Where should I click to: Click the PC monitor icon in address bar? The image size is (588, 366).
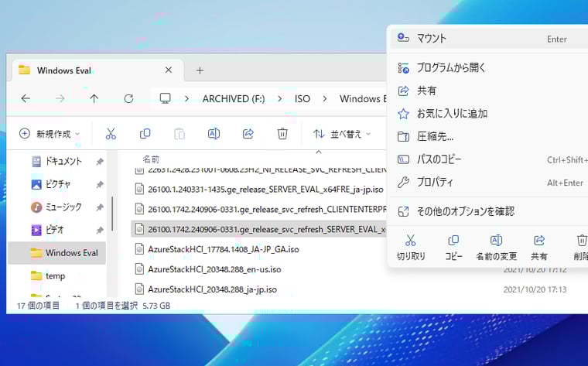coord(165,98)
